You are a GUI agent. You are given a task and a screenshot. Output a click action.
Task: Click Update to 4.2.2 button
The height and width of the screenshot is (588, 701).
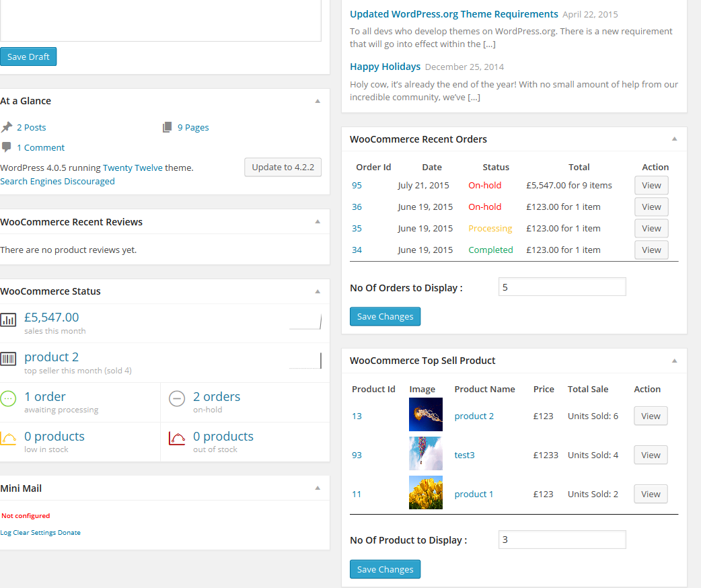coord(283,168)
